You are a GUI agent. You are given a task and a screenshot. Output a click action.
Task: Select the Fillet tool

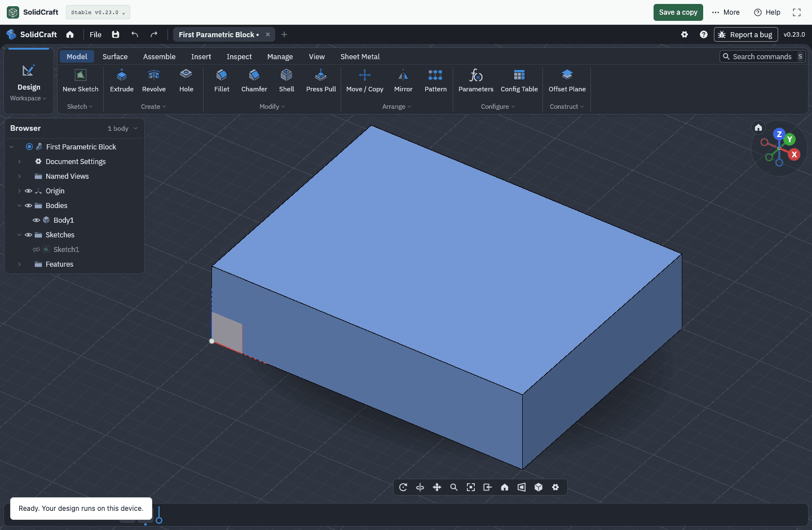(x=222, y=81)
